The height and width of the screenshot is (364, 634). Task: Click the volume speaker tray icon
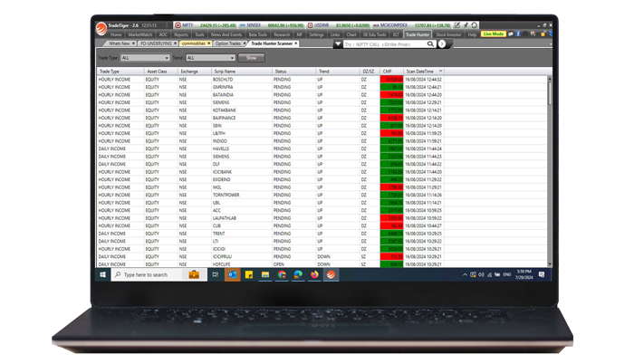481,274
